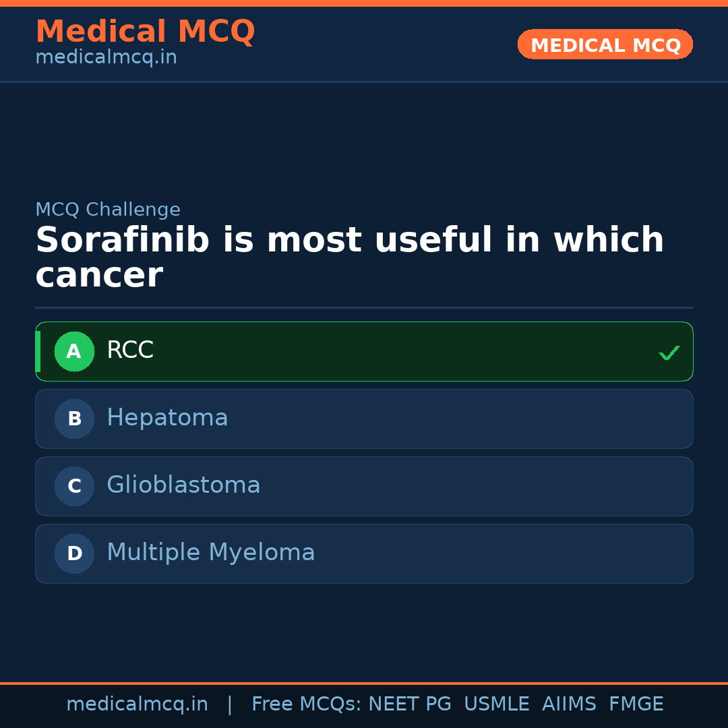Click NEET PG in the footer
The image size is (728, 728).
(410, 704)
